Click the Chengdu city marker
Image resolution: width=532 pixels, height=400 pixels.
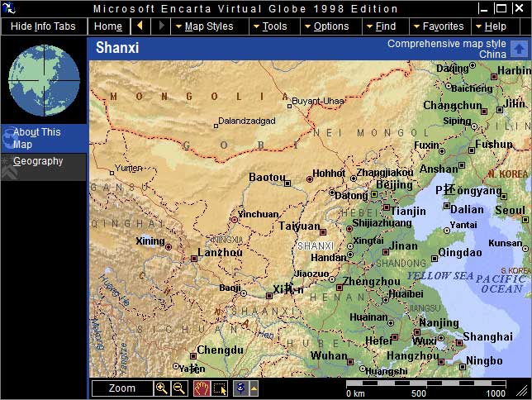[193, 356]
